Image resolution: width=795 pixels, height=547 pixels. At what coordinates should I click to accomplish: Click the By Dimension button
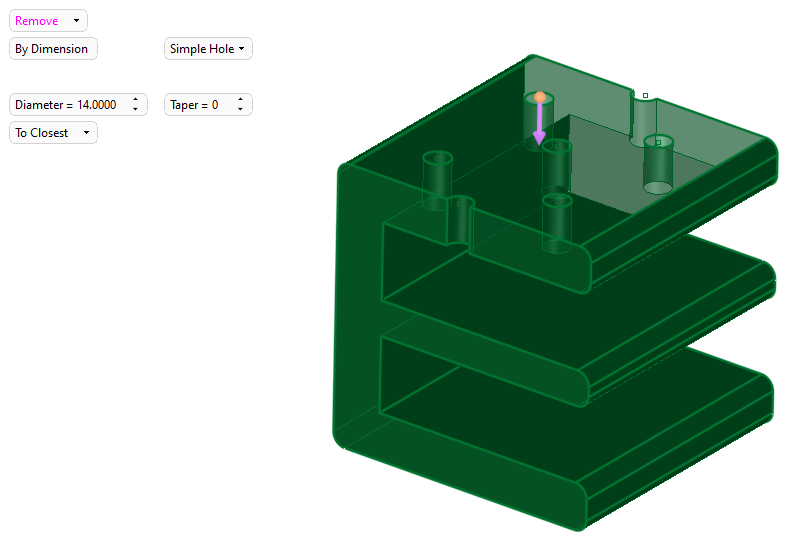coord(52,49)
